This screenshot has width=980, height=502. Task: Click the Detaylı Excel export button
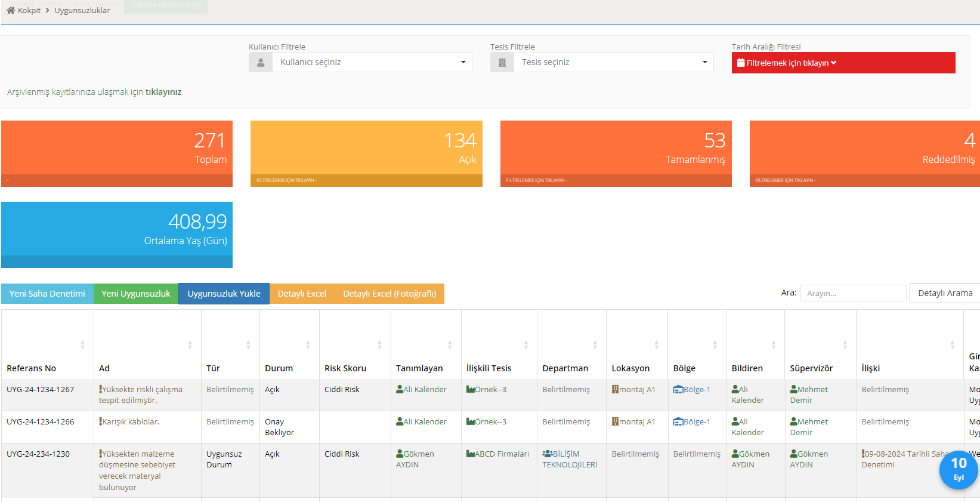(302, 294)
